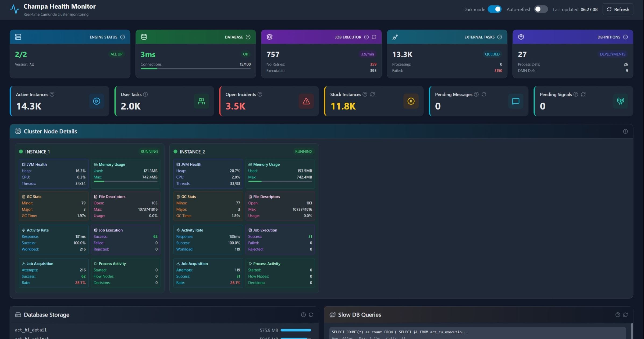Toggle the Dark mode switch
644x339 pixels.
coord(494,9)
